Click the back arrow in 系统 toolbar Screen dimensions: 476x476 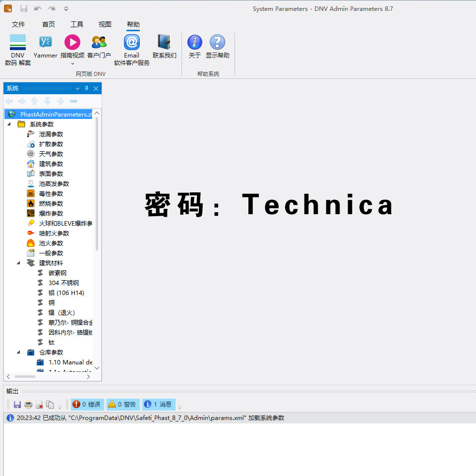click(x=9, y=101)
